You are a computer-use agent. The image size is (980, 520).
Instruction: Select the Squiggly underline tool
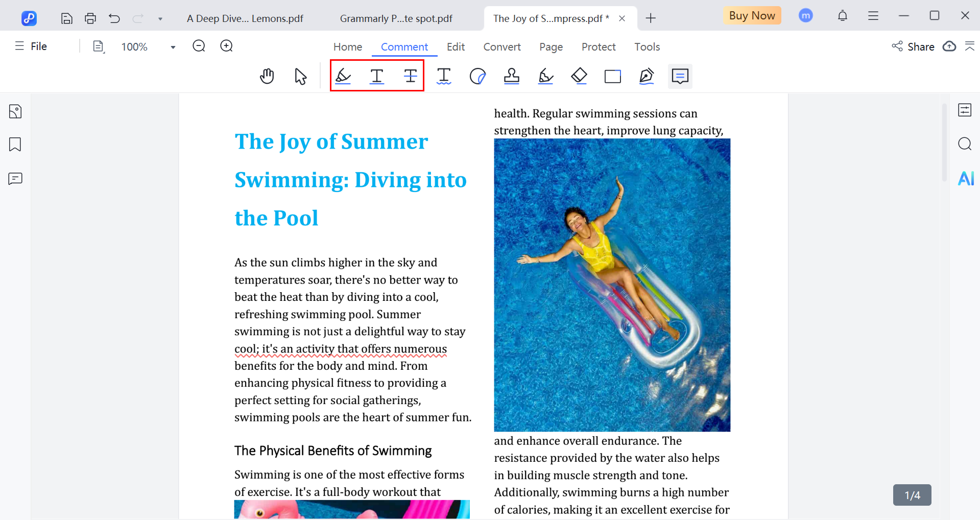pos(444,76)
